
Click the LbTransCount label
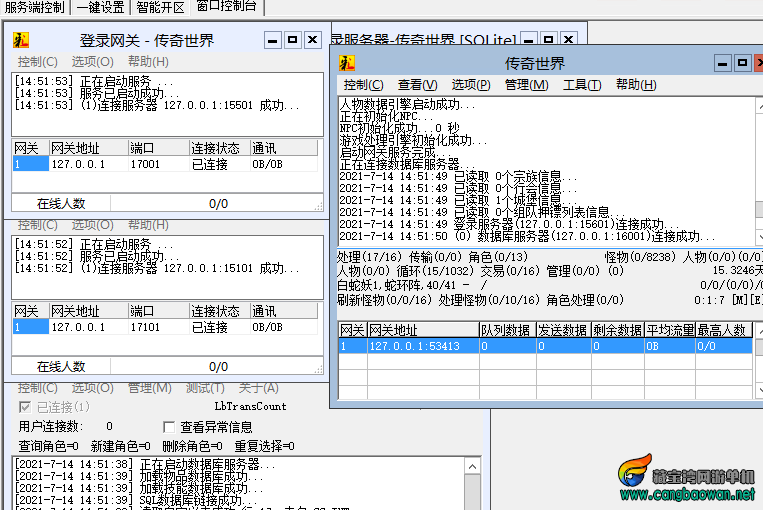click(251, 406)
